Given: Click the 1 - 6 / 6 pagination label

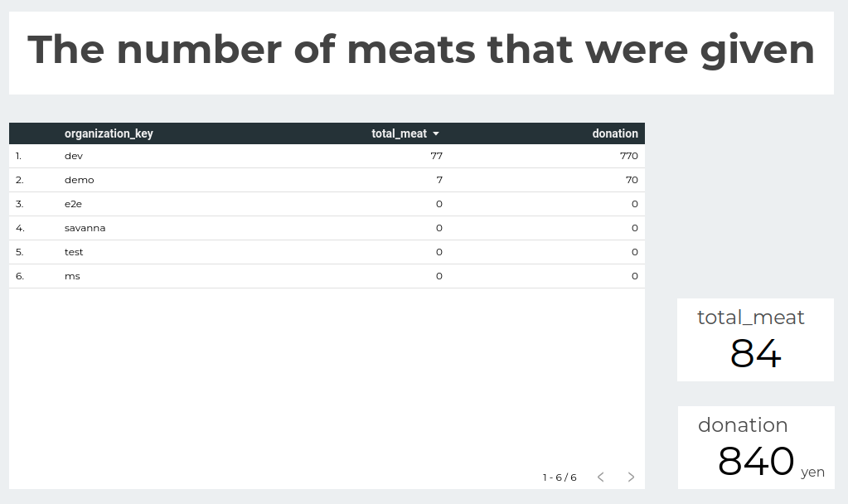Looking at the screenshot, I should (x=560, y=477).
